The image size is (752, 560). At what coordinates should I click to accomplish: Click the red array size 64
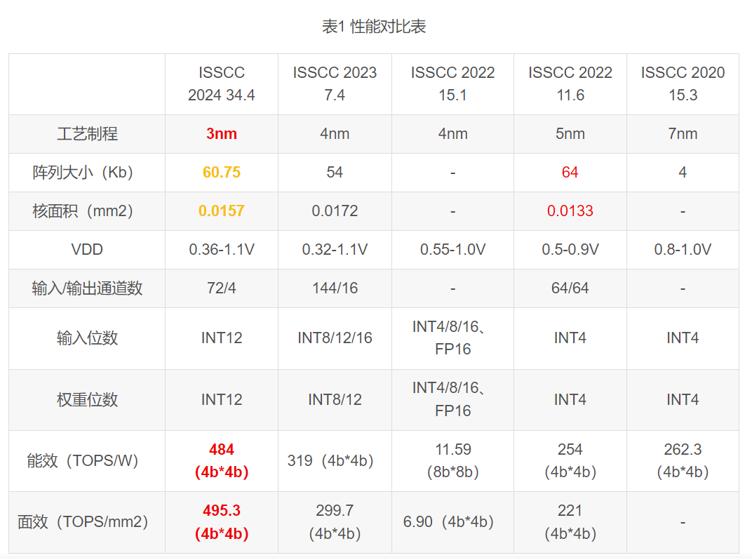(570, 172)
